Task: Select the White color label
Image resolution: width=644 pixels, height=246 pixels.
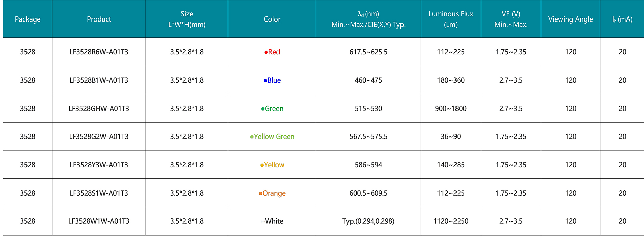Action: point(274,221)
